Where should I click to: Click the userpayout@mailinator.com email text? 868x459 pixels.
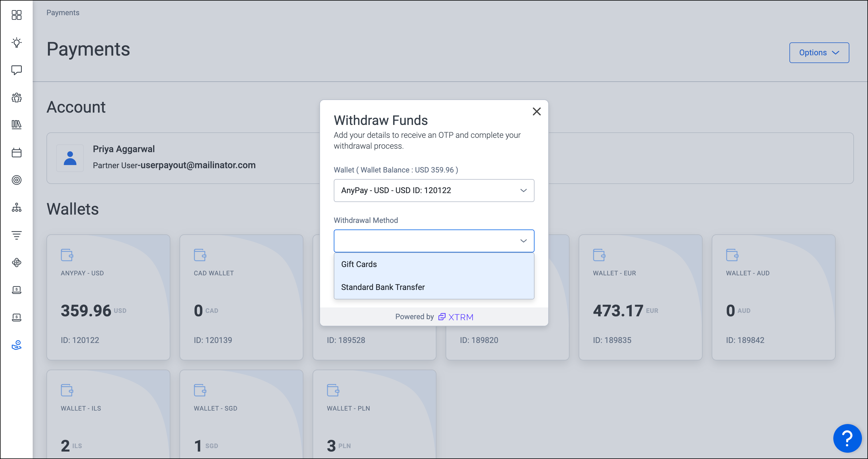198,165
